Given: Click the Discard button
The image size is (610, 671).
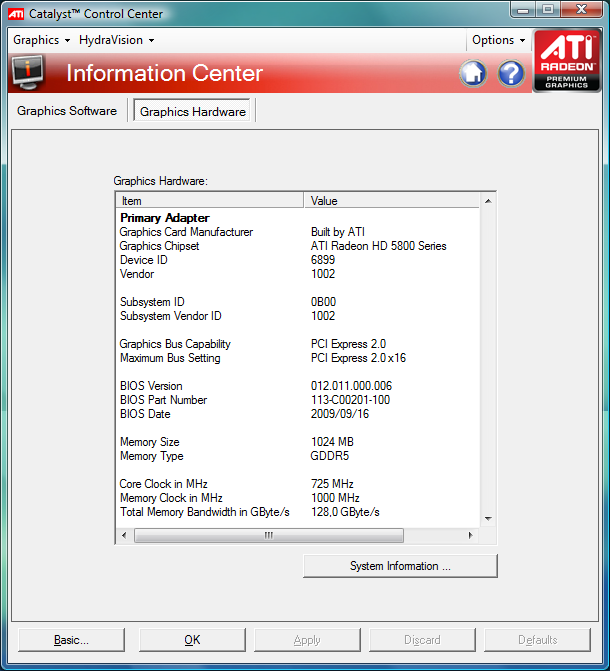Looking at the screenshot, I should point(422,640).
